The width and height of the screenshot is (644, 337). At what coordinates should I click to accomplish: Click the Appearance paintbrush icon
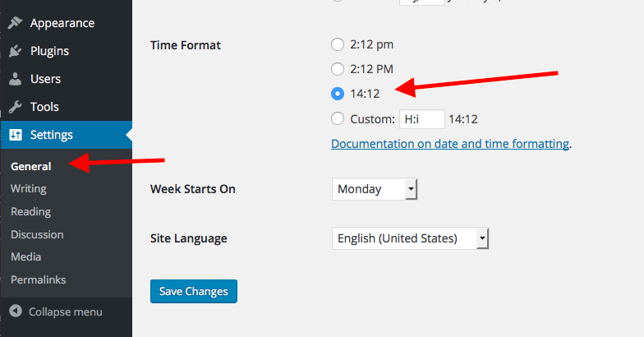pyautogui.click(x=15, y=23)
